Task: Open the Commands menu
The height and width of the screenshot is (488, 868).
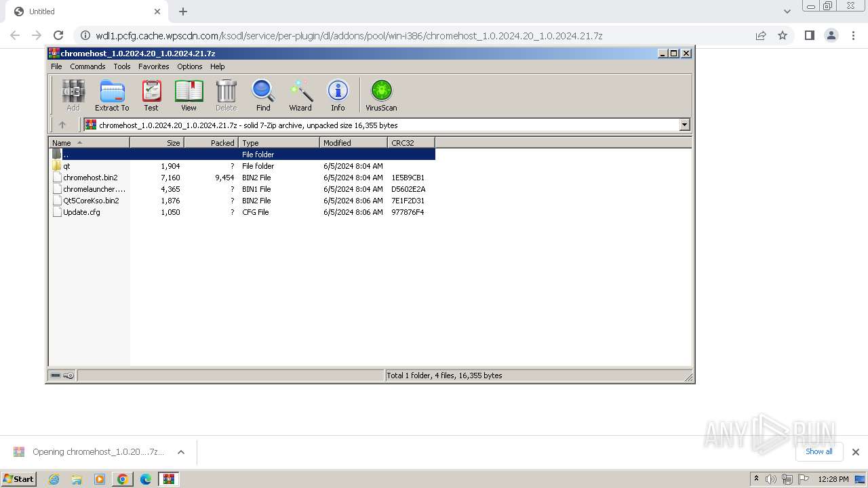Action: pos(87,66)
